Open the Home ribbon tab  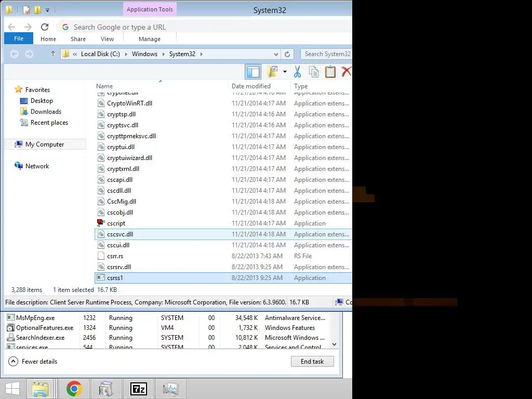tap(48, 39)
